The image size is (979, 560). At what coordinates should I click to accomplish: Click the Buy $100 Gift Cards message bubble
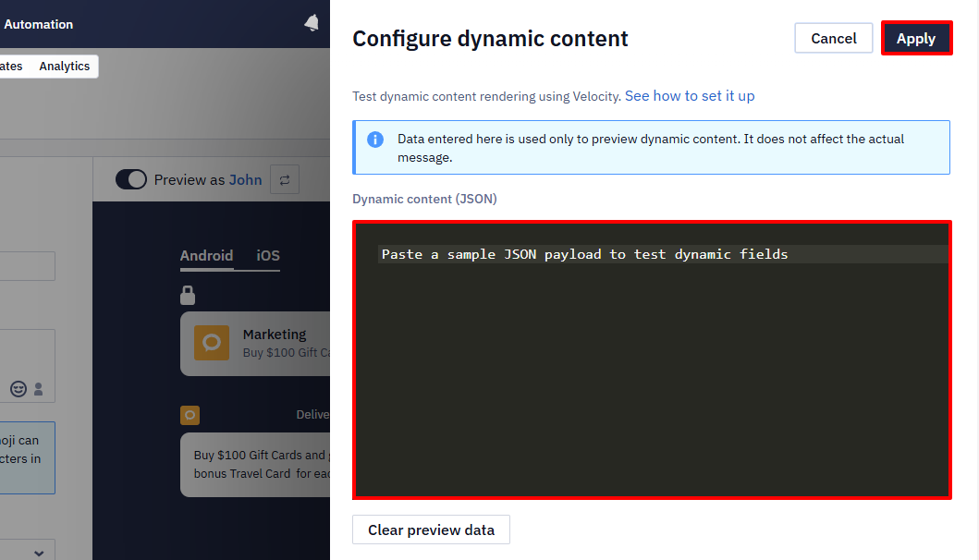[255, 465]
